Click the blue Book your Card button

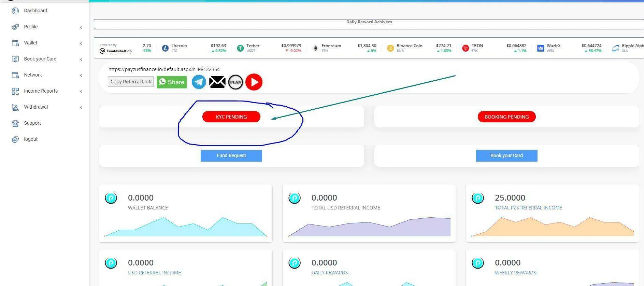507,156
